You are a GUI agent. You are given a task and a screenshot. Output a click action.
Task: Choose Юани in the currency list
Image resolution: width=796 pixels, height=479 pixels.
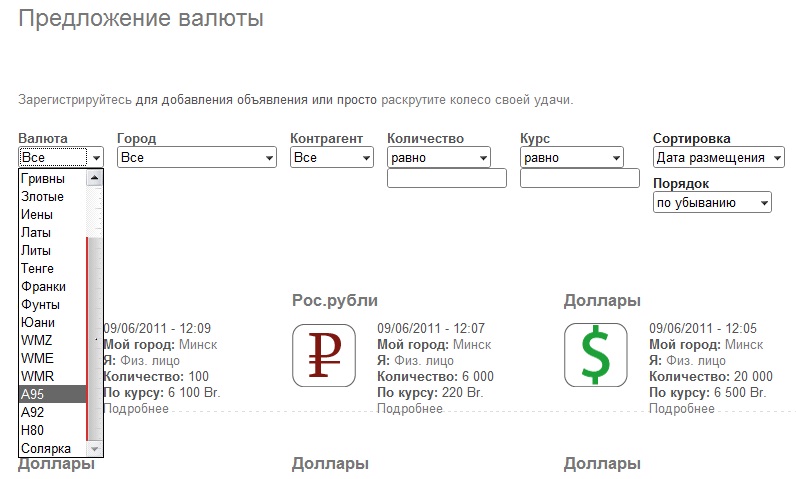click(x=52, y=322)
